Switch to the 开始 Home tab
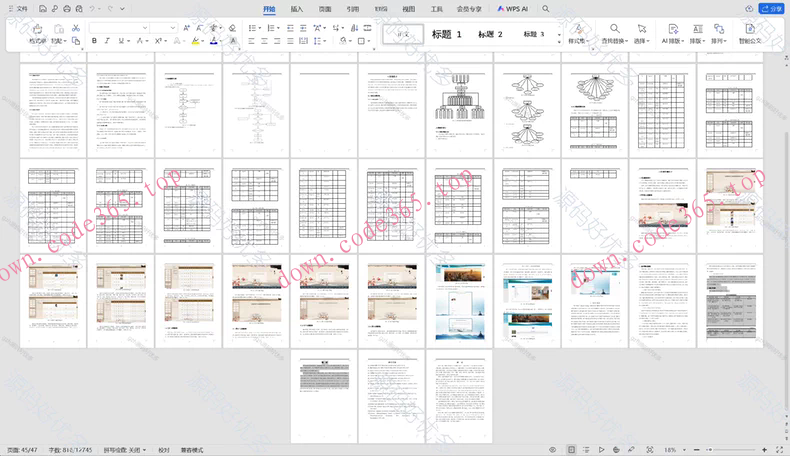The width and height of the screenshot is (790, 456). pos(270,9)
